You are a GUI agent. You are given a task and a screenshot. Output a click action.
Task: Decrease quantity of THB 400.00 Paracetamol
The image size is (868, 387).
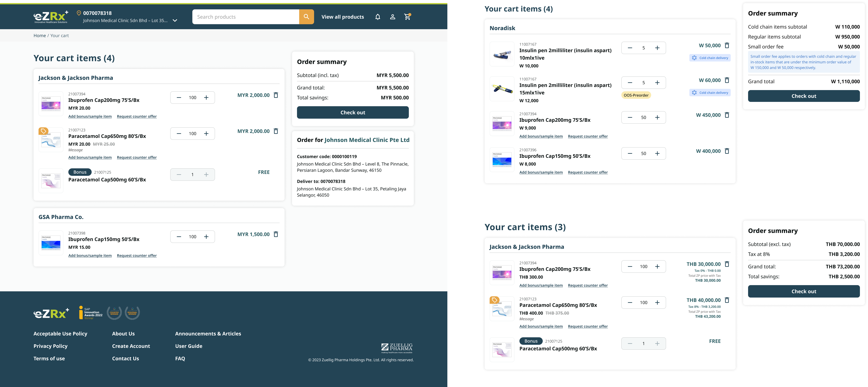pos(630,303)
